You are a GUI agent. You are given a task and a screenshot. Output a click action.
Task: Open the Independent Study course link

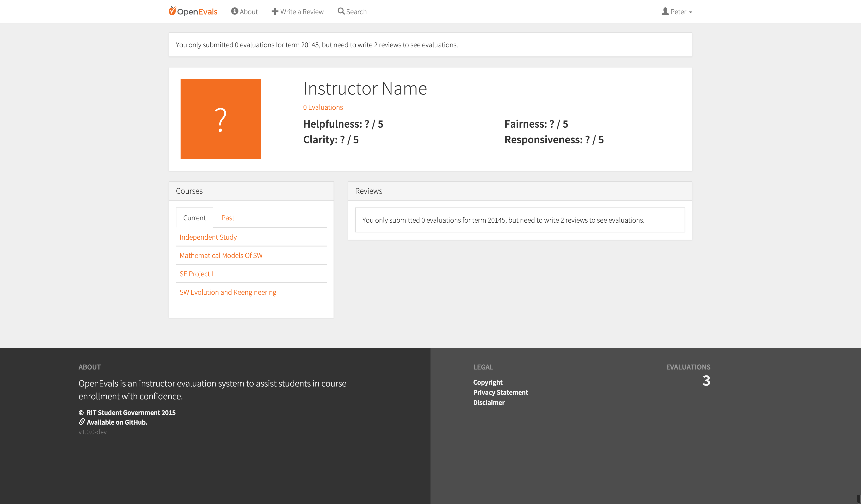point(208,237)
